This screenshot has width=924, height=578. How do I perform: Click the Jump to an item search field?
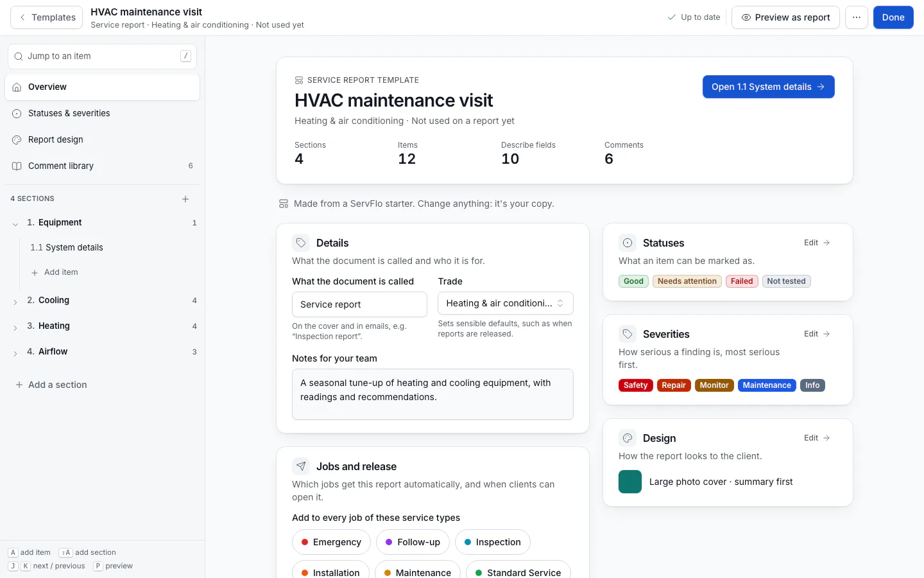(x=102, y=57)
